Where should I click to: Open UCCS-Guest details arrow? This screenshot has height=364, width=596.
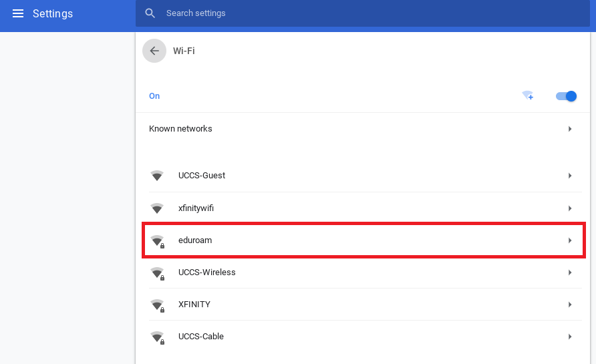coord(570,176)
